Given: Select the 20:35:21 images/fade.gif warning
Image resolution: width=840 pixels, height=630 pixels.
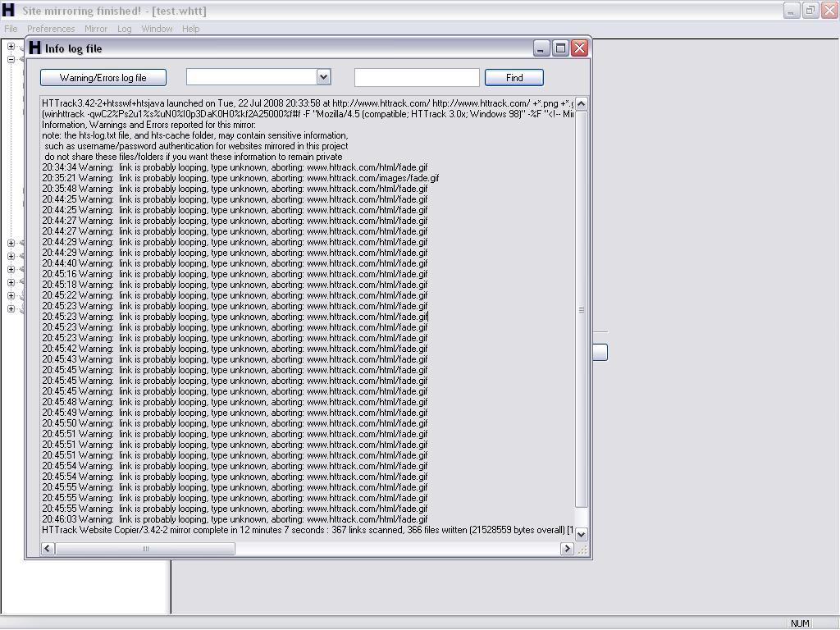Looking at the screenshot, I should 240,178.
